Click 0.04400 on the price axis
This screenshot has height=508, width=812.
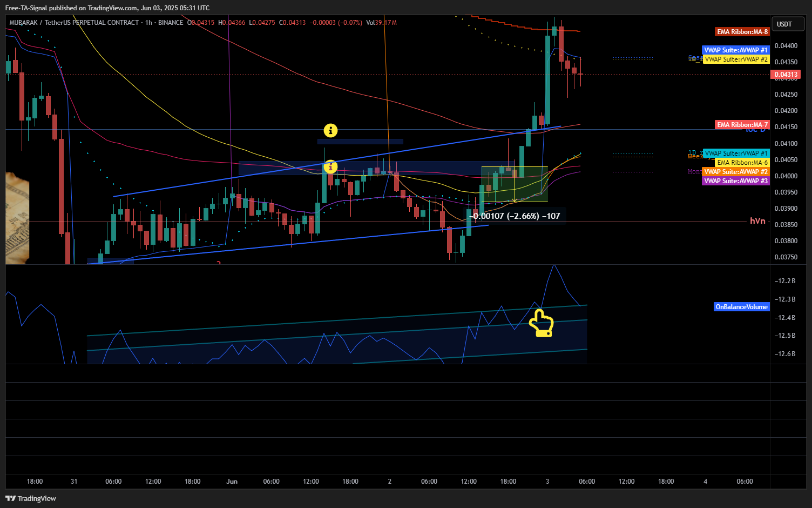pos(786,46)
